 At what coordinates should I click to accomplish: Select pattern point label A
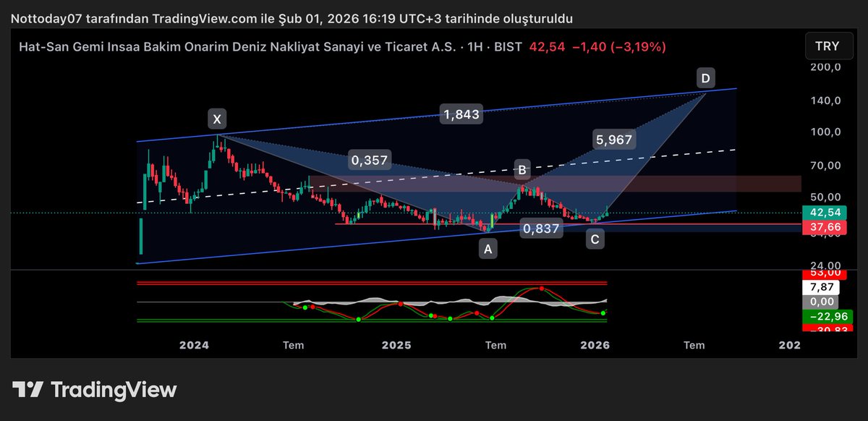(x=488, y=250)
